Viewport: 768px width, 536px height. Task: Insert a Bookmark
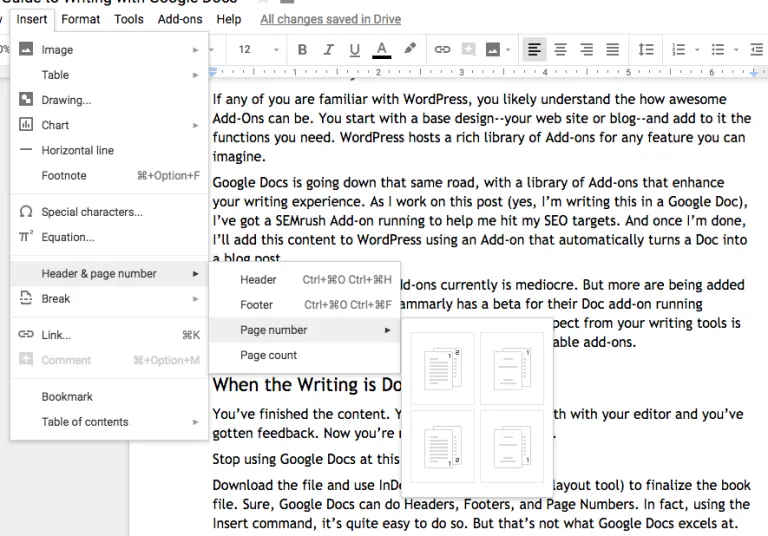pyautogui.click(x=109, y=397)
